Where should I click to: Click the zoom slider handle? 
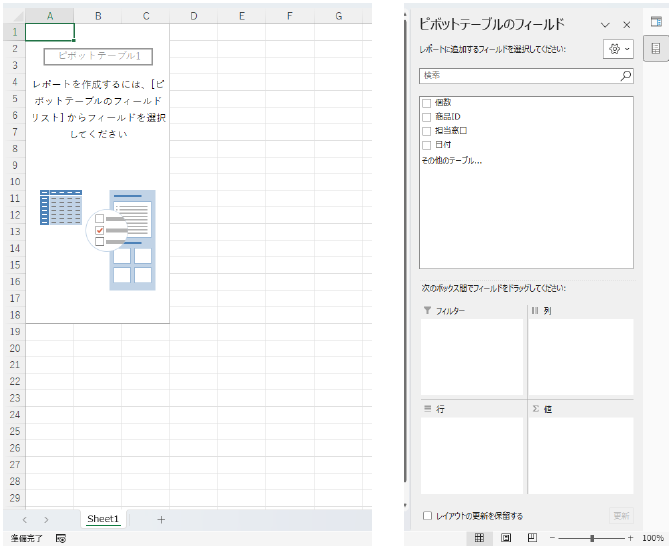pos(593,538)
